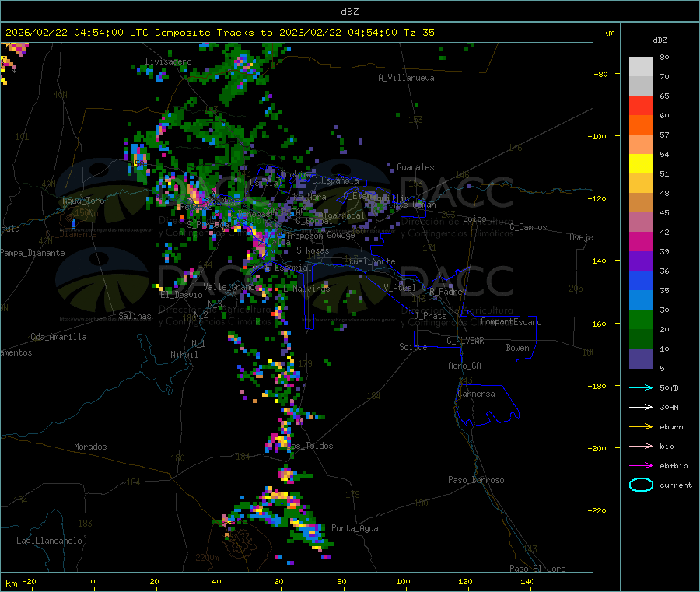Click the Cda_Amarilla map label

pos(58,337)
